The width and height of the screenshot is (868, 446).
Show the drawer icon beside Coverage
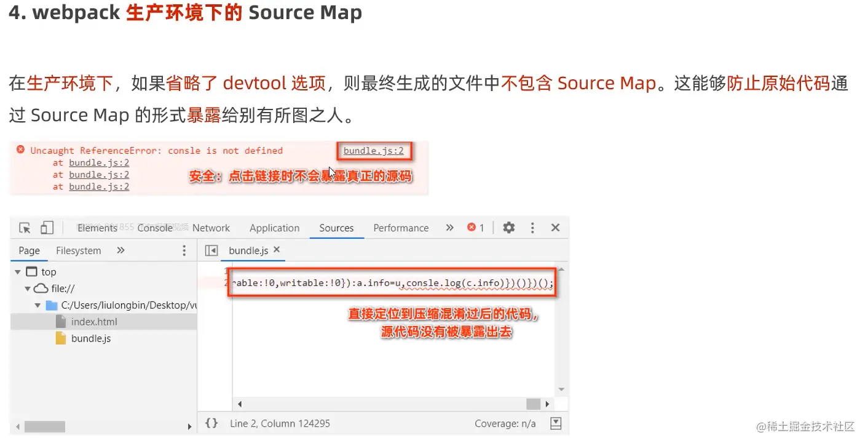[555, 423]
